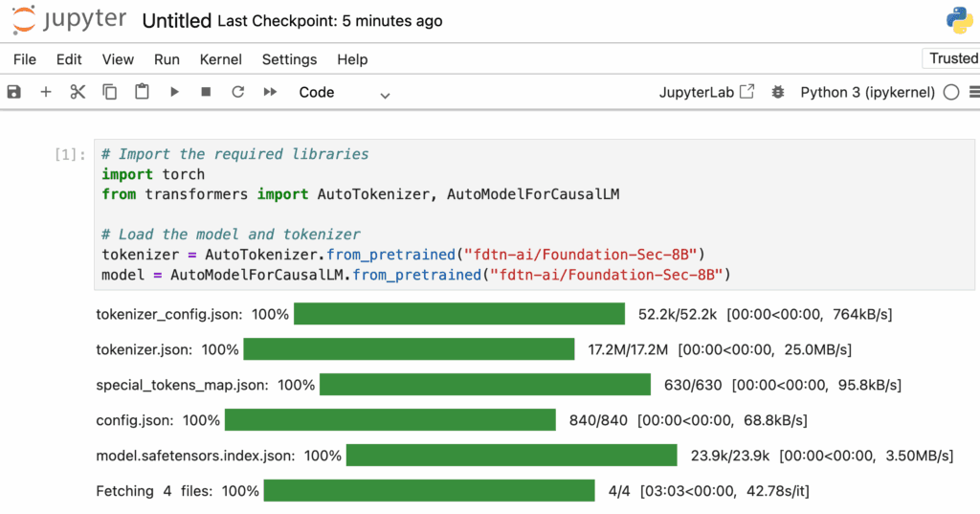The height and width of the screenshot is (514, 980).
Task: Click the config.json progress bar
Action: [x=390, y=419]
